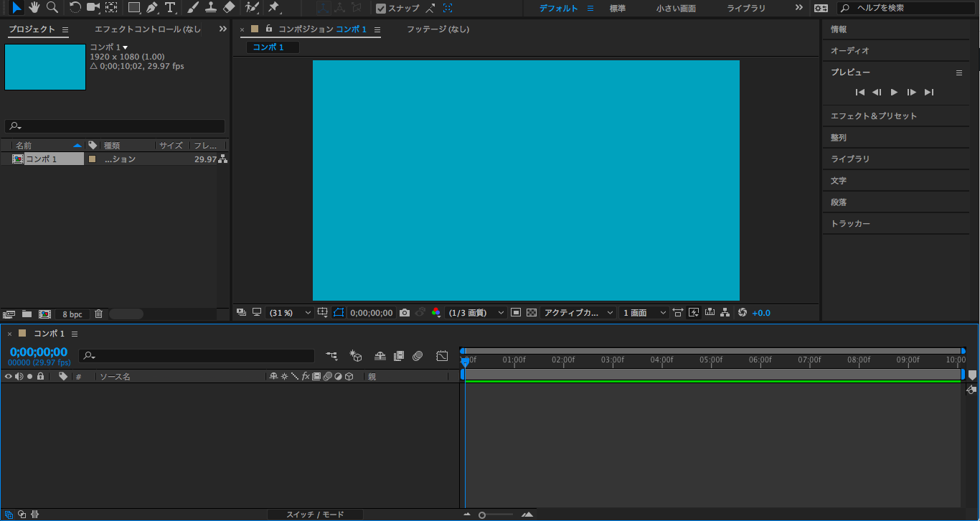Select the Eraser tool
This screenshot has width=980, height=521.
(x=229, y=8)
